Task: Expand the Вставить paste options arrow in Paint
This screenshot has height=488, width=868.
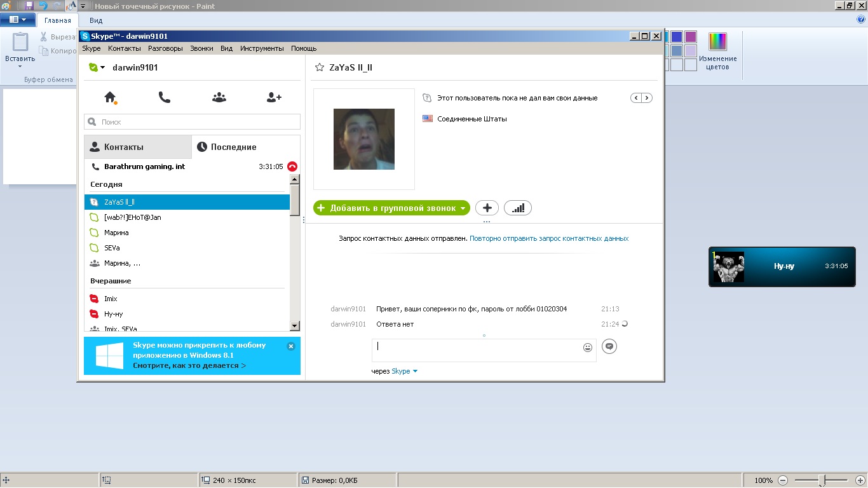Action: coord(20,66)
